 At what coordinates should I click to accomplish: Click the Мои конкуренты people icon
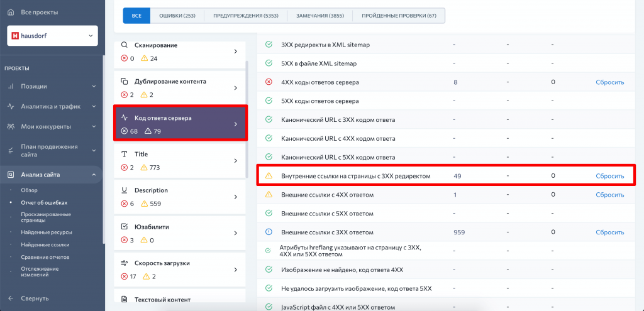click(11, 126)
